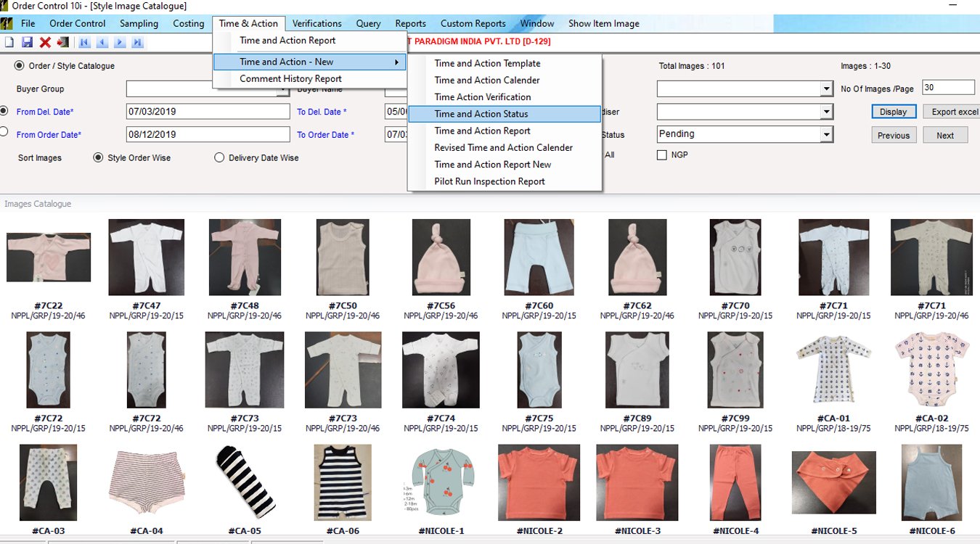Open the Status dropdown showing Pending
The image size is (980, 544).
(x=826, y=134)
